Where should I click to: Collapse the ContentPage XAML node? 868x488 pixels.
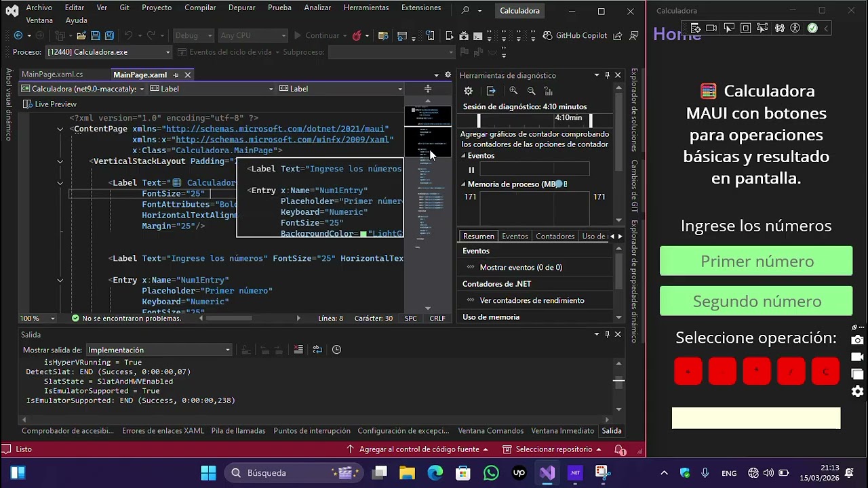[x=60, y=129]
